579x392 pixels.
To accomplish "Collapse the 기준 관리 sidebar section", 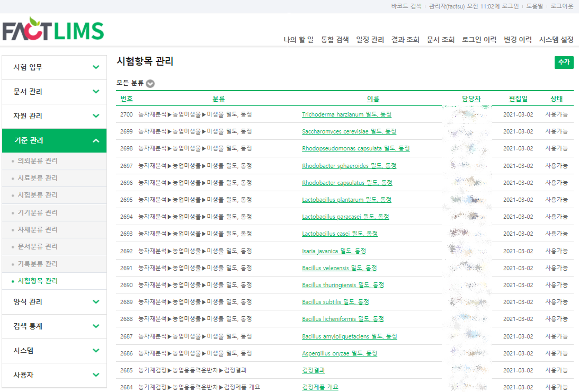I will (54, 140).
